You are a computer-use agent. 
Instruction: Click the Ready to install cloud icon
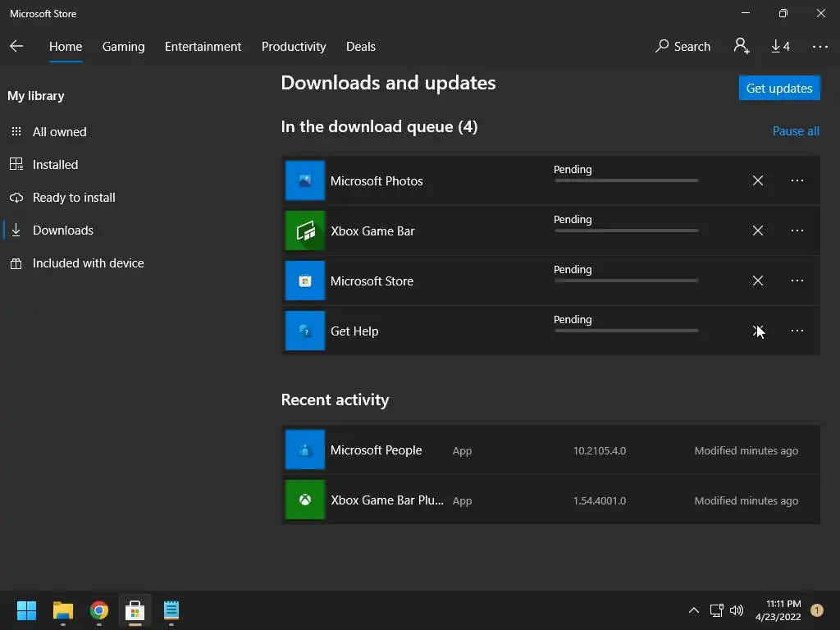tap(16, 198)
